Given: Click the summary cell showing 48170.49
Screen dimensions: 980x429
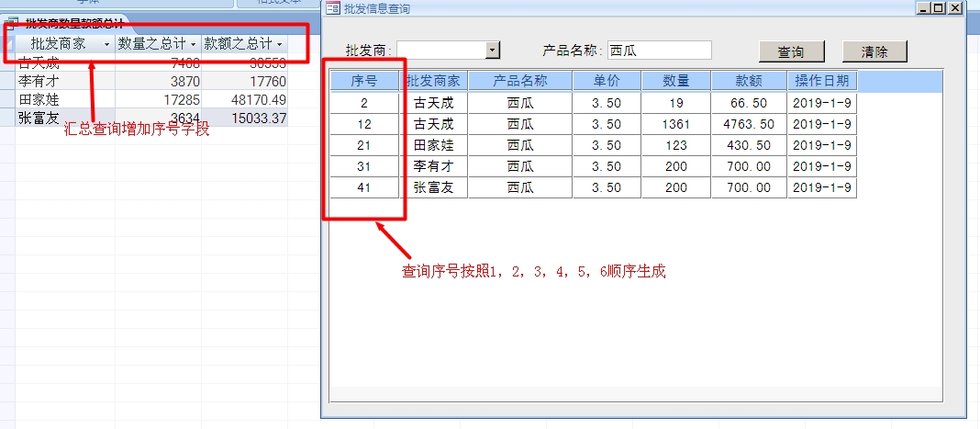Looking at the screenshot, I should point(244,99).
